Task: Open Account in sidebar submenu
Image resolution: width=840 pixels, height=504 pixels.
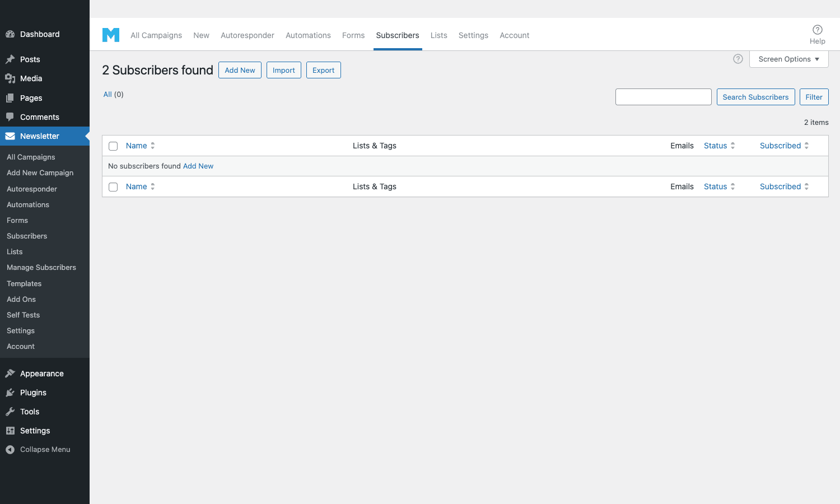Action: click(x=21, y=346)
